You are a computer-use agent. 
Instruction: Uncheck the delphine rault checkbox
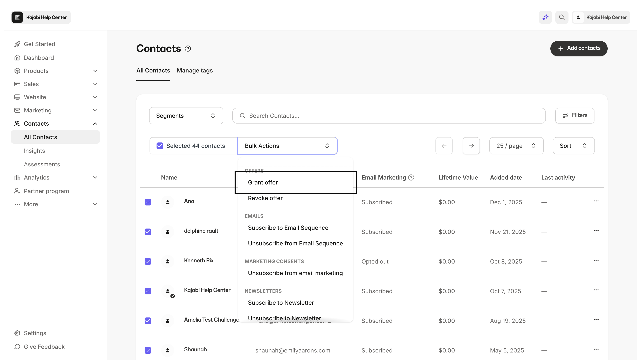[148, 232]
